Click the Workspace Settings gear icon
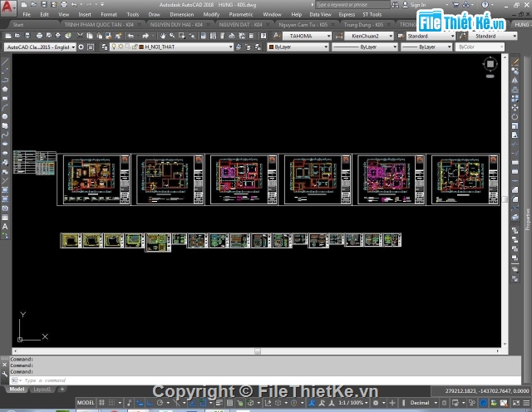The height and width of the screenshot is (412, 532). tap(81, 47)
